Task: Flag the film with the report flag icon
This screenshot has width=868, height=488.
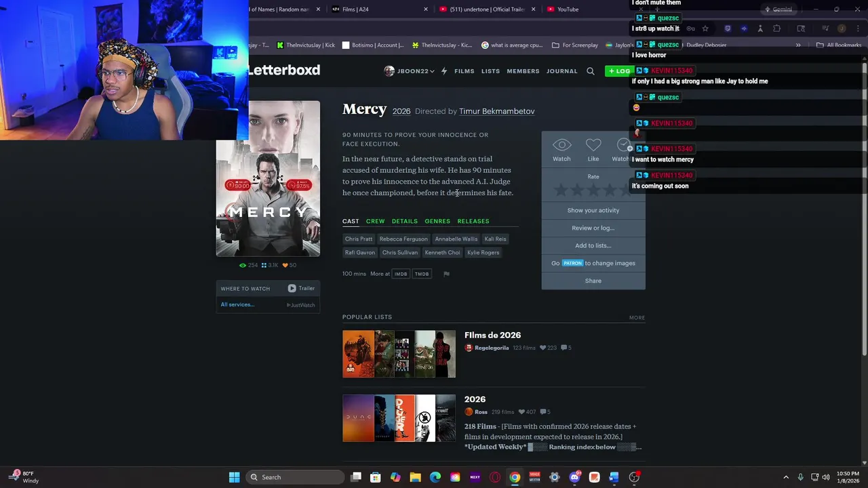Action: click(x=446, y=274)
